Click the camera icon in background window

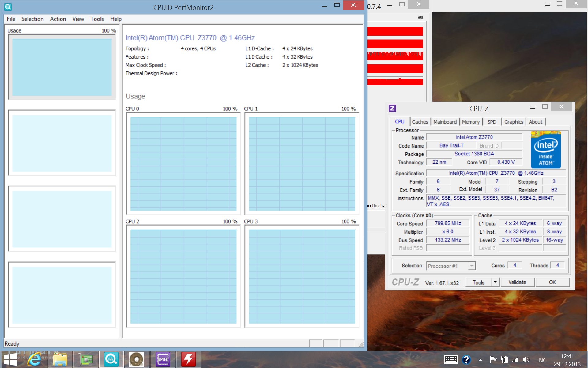(421, 17)
